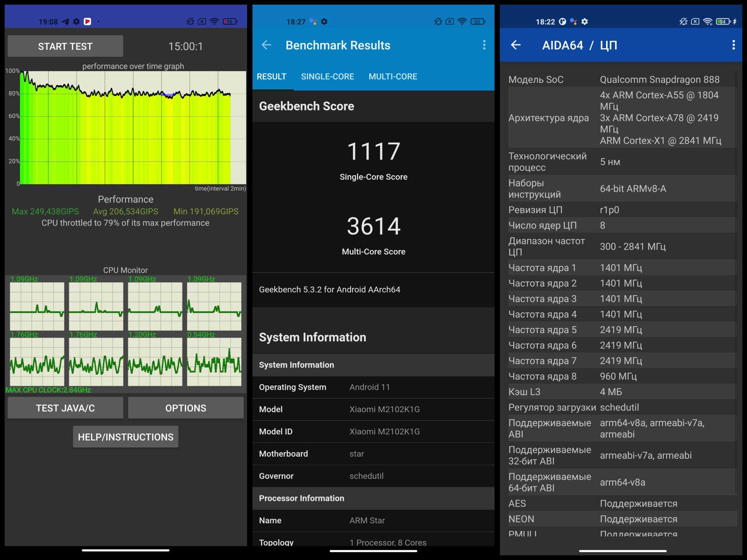Select the RESULT tab
This screenshot has height=560, width=747.
coord(272,77)
